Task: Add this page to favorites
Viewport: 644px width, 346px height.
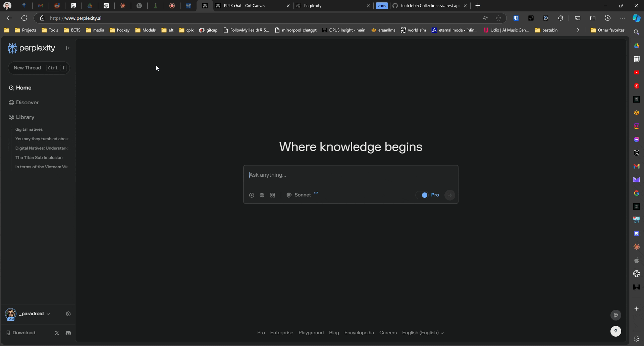Action: [498, 18]
